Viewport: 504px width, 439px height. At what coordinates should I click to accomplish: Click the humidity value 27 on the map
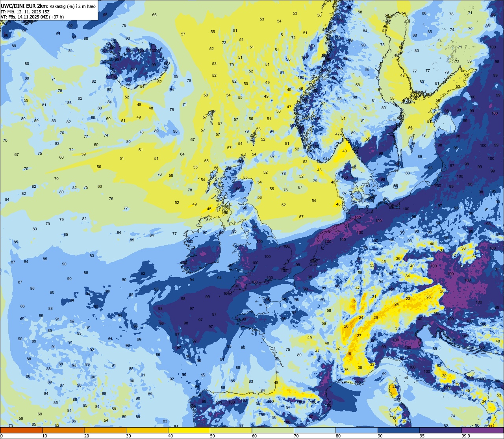[359, 335]
